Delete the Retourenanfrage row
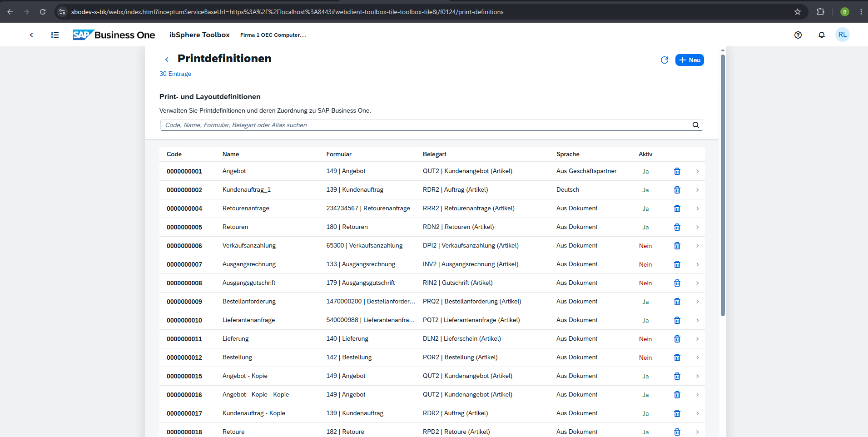This screenshot has height=437, width=868. [x=677, y=209]
